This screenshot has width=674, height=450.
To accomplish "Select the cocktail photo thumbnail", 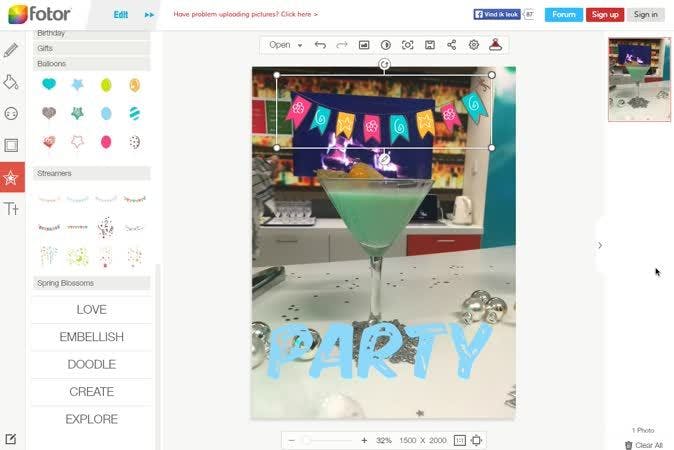I will (639, 80).
